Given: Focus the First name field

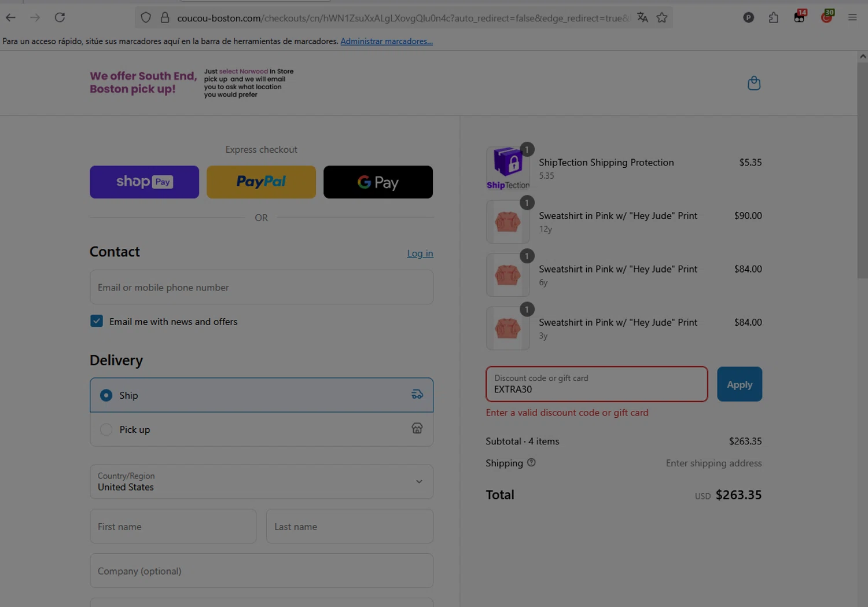Looking at the screenshot, I should click(x=173, y=527).
